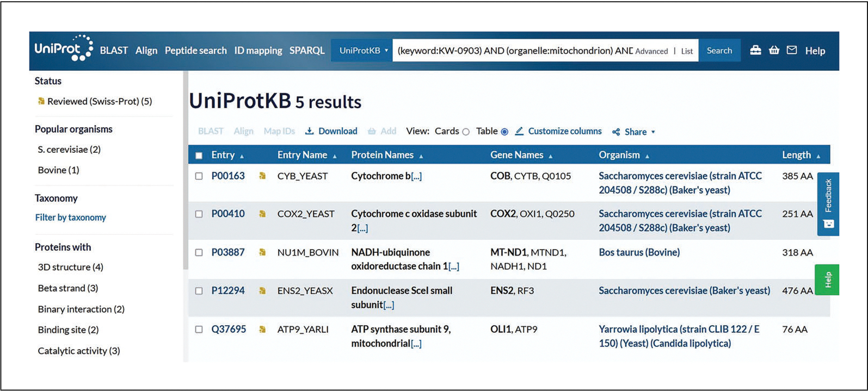Open the UniProt toolbox icon in header
This screenshot has width=868, height=391.
tap(755, 51)
